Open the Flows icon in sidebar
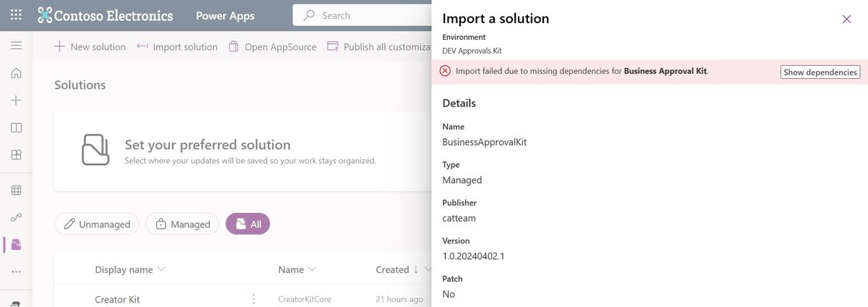Image resolution: width=868 pixels, height=307 pixels. tap(16, 217)
